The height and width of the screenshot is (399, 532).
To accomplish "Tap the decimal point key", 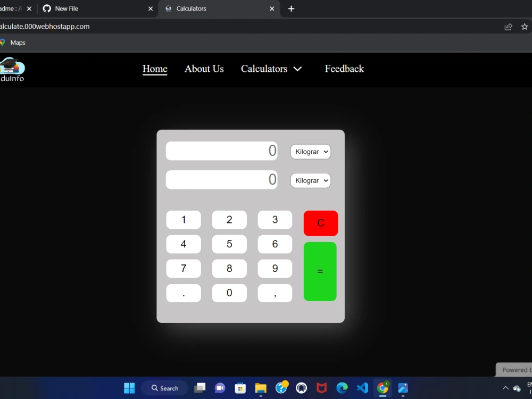I will pyautogui.click(x=184, y=293).
